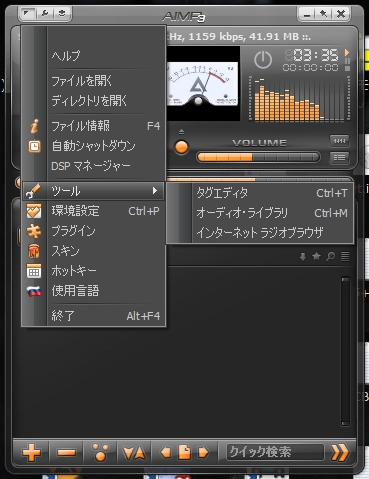Screen dimensions: 369x479
Task: Click the 03:35 time display
Action: [311, 55]
